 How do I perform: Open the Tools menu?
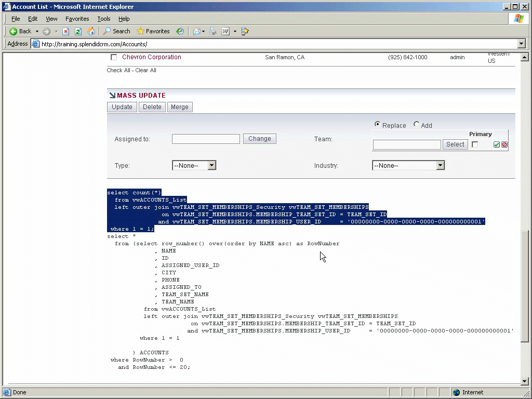click(104, 19)
